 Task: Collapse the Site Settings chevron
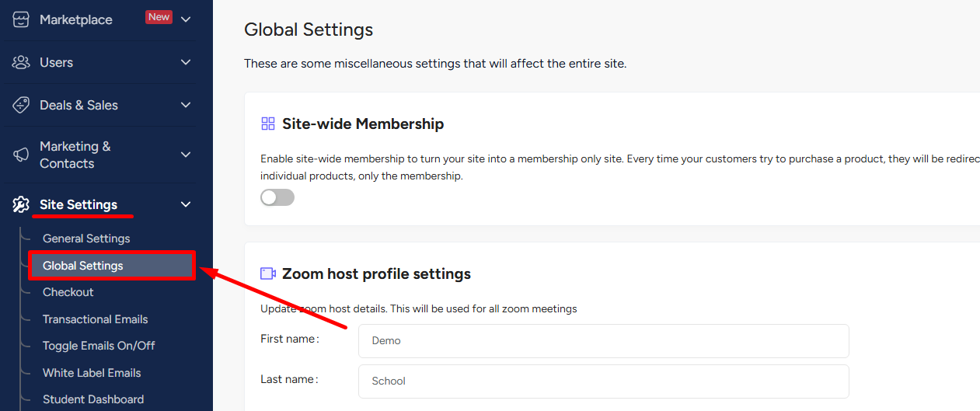click(x=185, y=204)
